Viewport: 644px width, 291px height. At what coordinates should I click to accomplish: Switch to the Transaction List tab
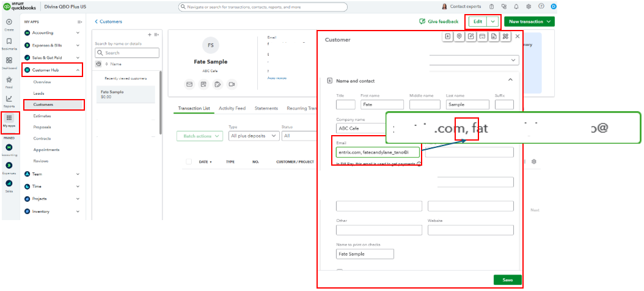point(194,108)
